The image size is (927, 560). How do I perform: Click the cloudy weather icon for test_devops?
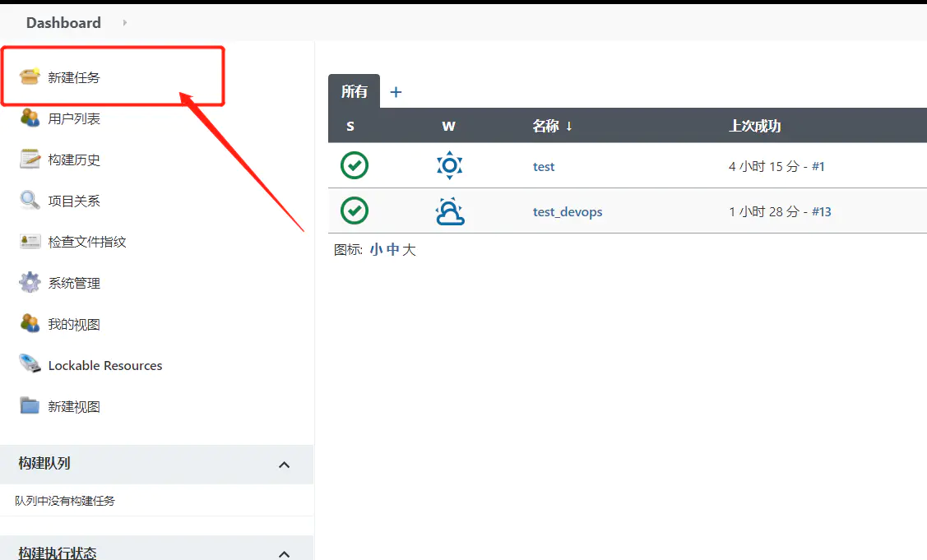[x=449, y=211]
